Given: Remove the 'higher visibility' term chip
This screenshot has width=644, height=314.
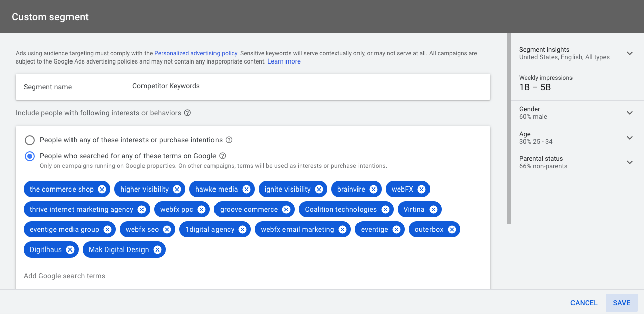Looking at the screenshot, I should tap(177, 189).
